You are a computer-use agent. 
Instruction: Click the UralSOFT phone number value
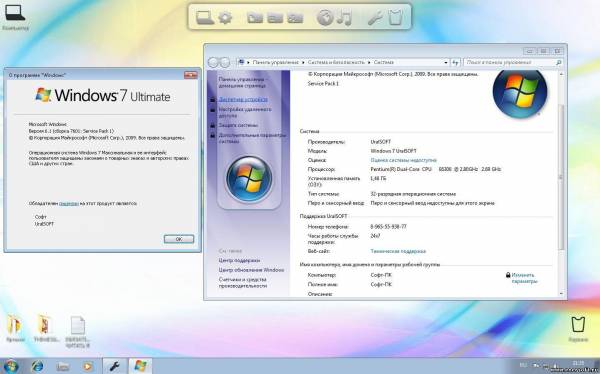click(x=388, y=227)
